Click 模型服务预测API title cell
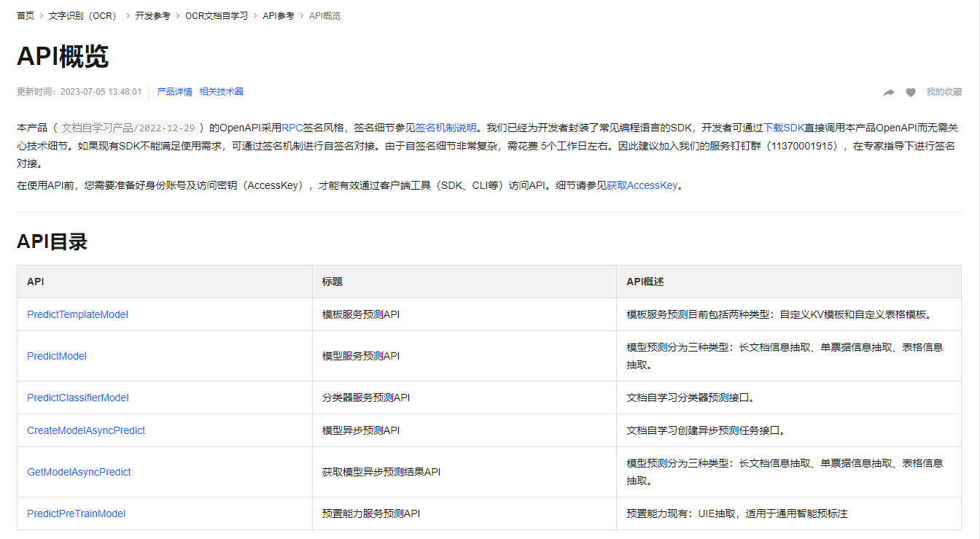Screen dimensions: 980x539 464,356
